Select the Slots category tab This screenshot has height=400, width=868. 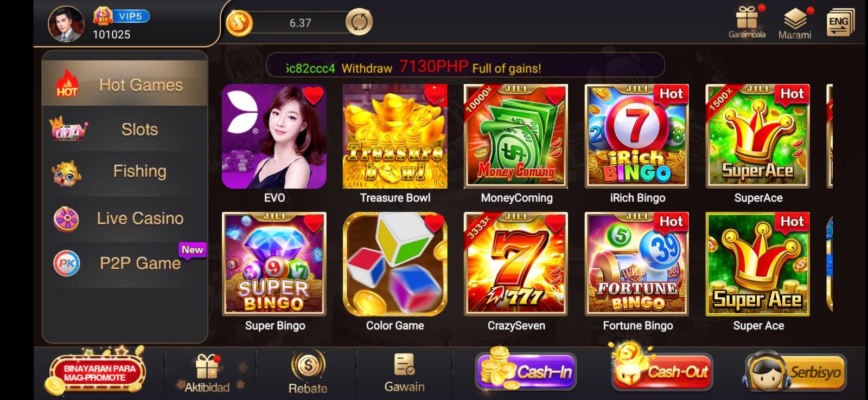coord(125,130)
